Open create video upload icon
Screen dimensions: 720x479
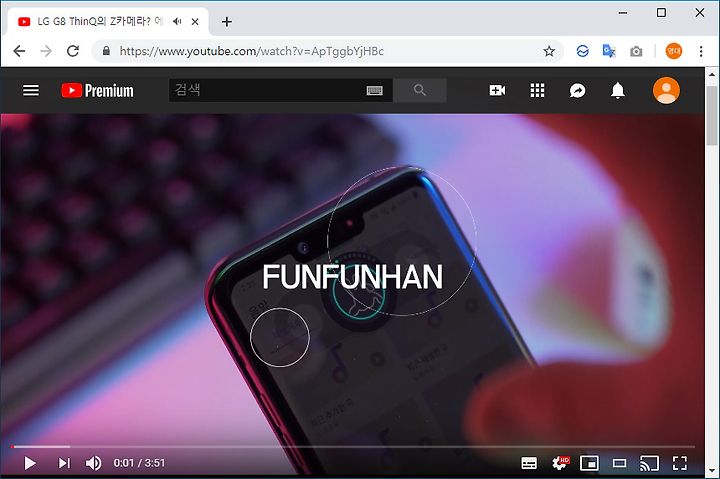pyautogui.click(x=497, y=90)
